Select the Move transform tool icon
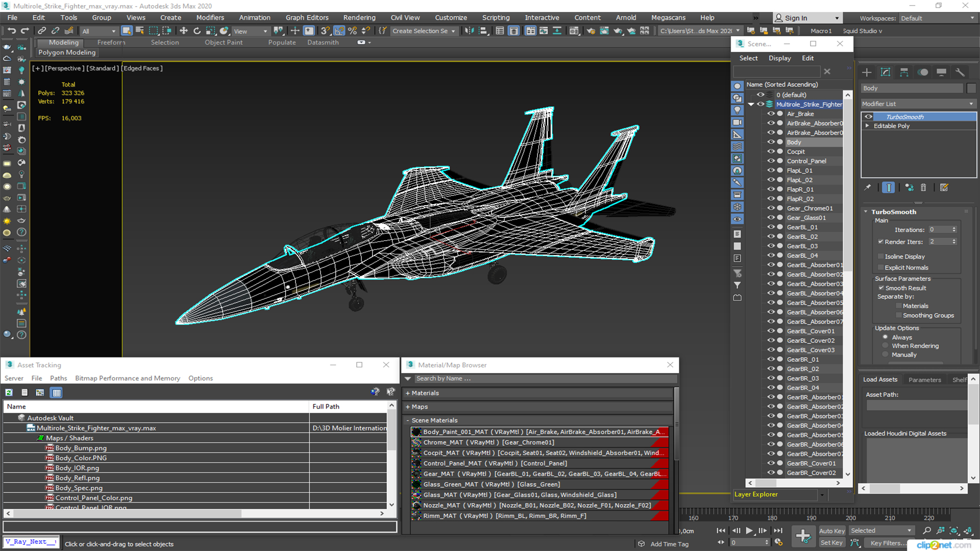The width and height of the screenshot is (980, 551). pyautogui.click(x=184, y=31)
